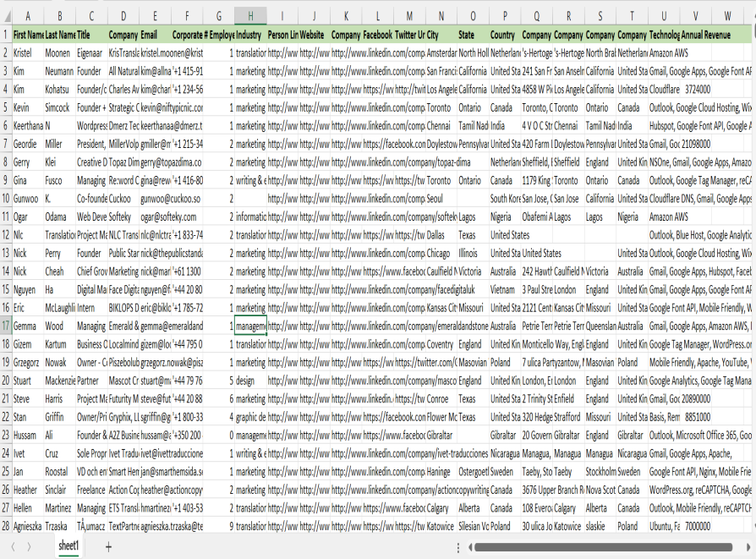Select the 'Chennai' city cell in column N
This screenshot has width=756, height=559.
[x=441, y=126]
